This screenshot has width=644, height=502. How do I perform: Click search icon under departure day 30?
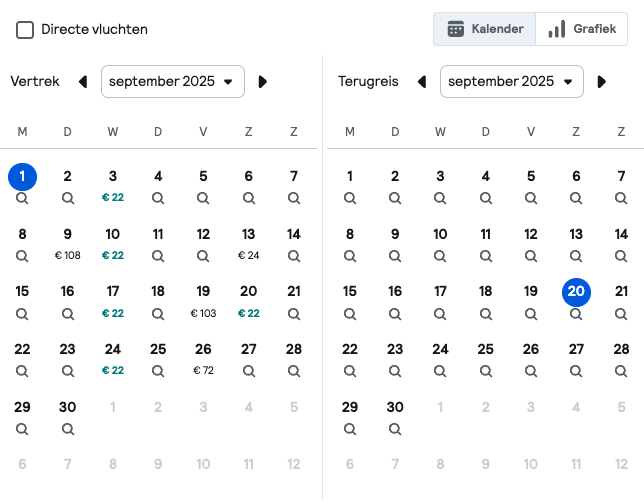pos(68,429)
